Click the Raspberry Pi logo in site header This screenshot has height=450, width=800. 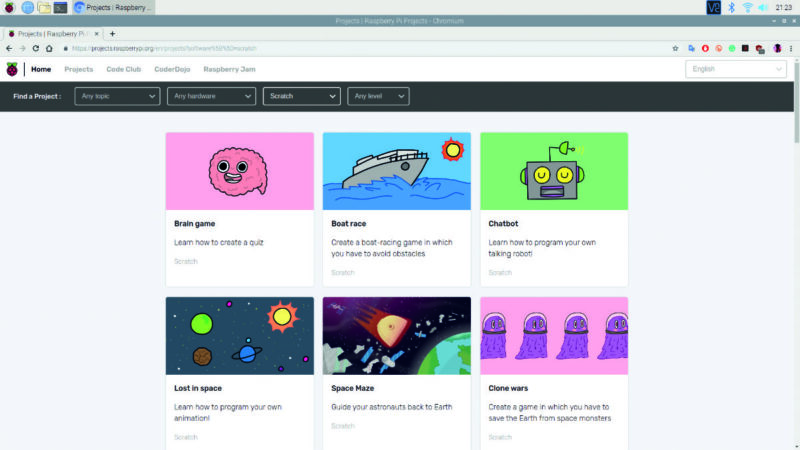point(12,69)
